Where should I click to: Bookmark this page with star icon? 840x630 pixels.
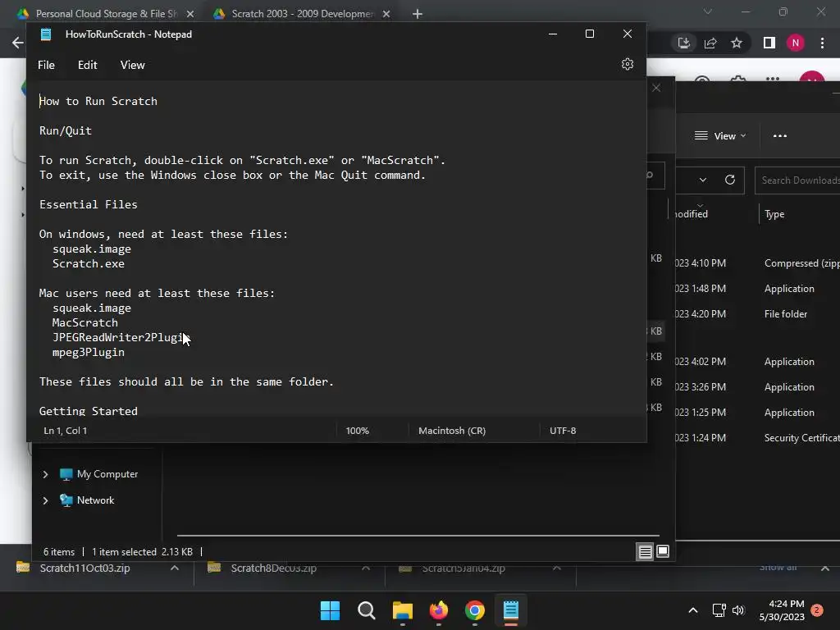tap(737, 43)
